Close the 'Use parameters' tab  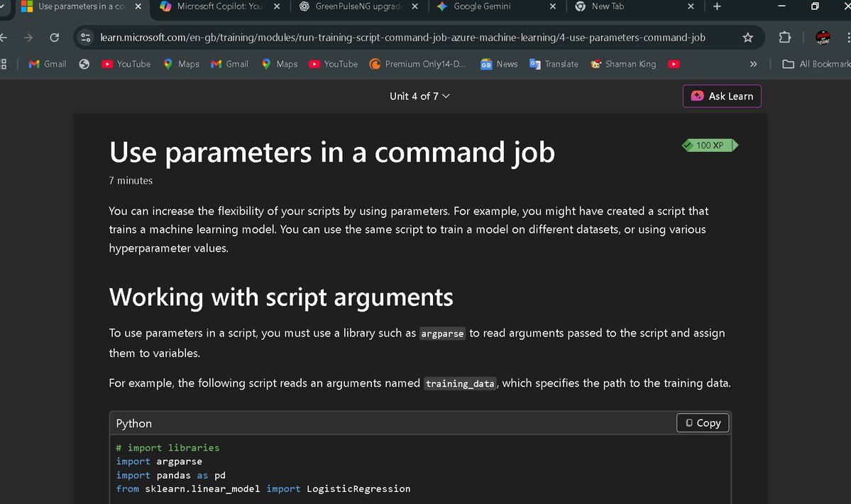[x=138, y=6]
